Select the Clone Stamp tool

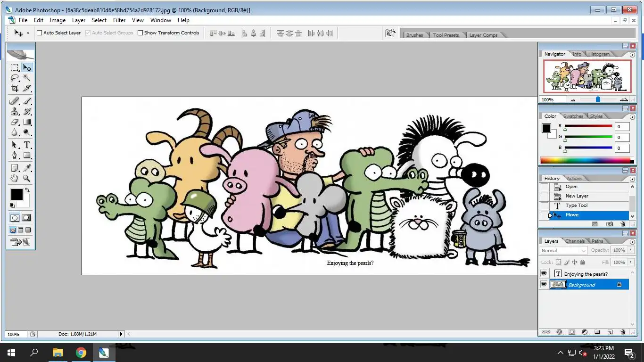coord(15,112)
